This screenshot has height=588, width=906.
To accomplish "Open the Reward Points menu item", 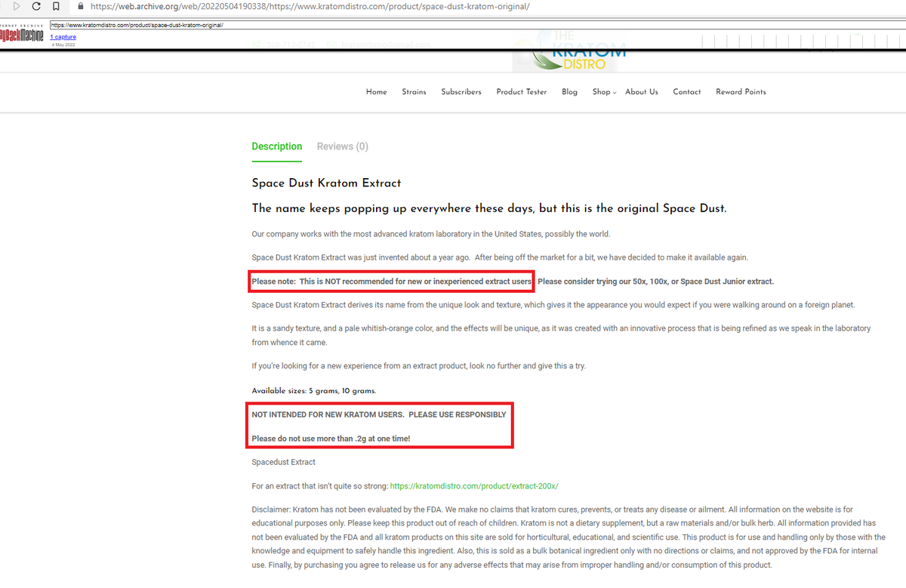I will [x=741, y=92].
